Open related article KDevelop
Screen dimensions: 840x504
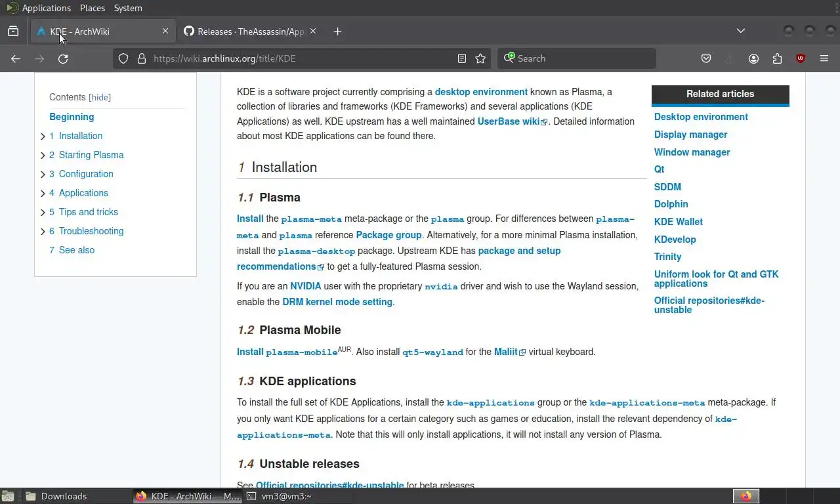click(x=675, y=240)
